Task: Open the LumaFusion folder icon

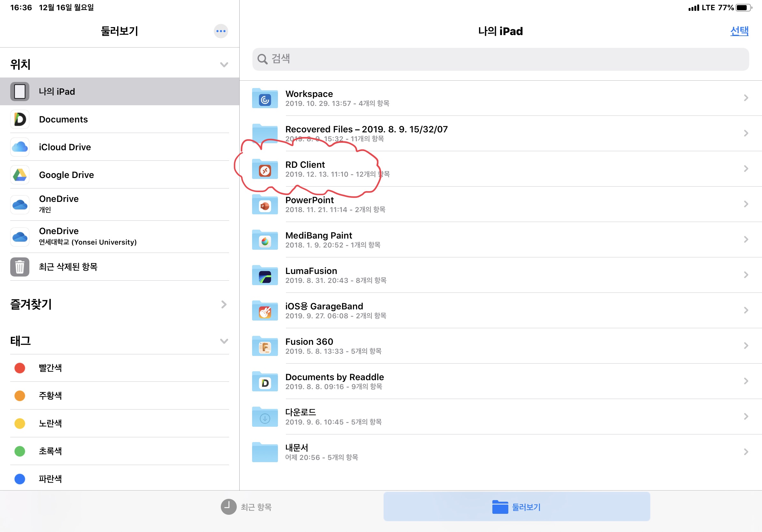Action: (265, 275)
